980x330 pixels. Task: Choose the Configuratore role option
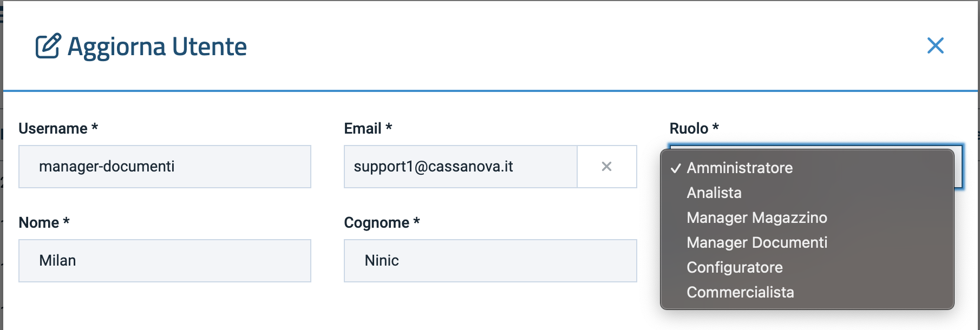point(734,267)
